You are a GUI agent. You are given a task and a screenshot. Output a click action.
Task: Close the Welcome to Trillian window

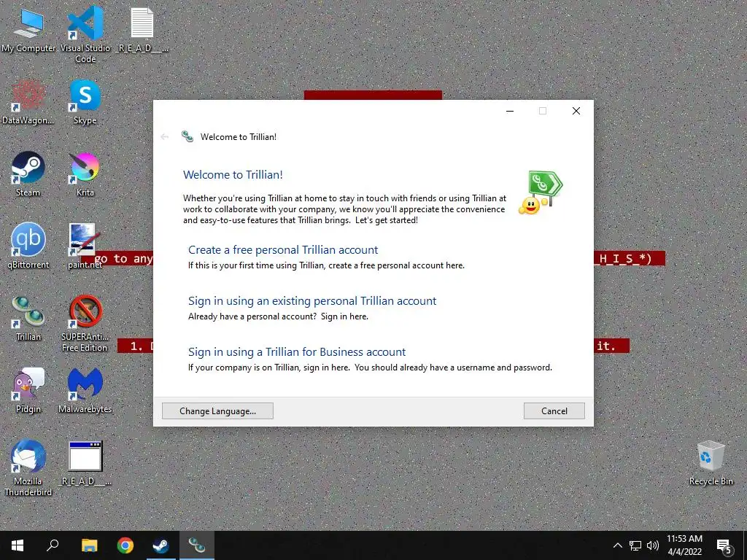point(576,111)
